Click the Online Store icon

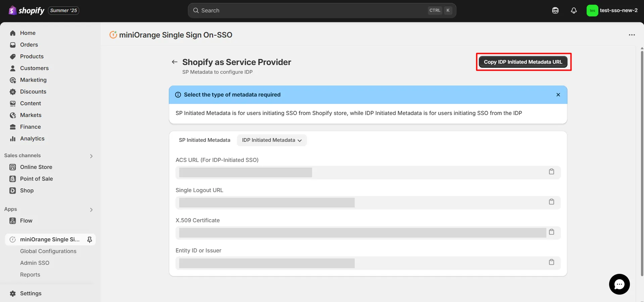(13, 167)
